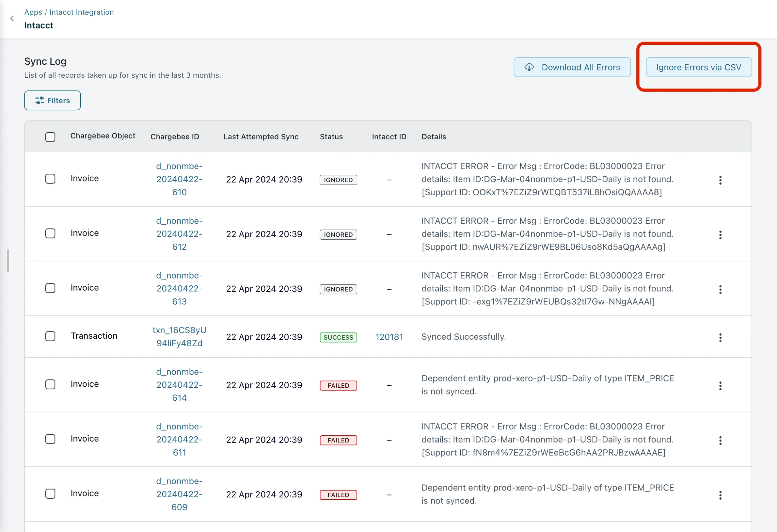
Task: Open kebab menu for the Transaction row
Action: [x=720, y=337]
